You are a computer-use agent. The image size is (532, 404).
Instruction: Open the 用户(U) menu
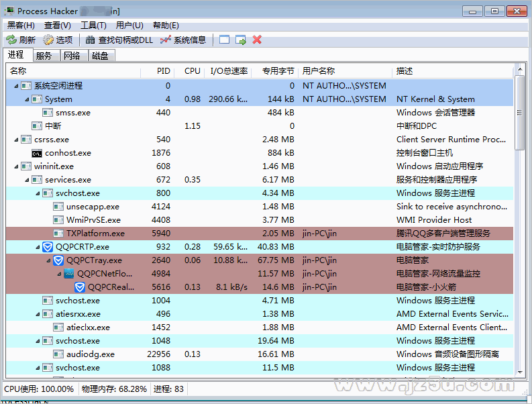(x=129, y=26)
